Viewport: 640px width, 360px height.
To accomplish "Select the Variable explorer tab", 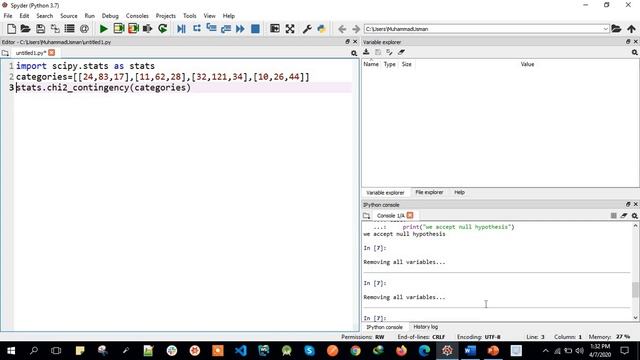I will pyautogui.click(x=385, y=193).
